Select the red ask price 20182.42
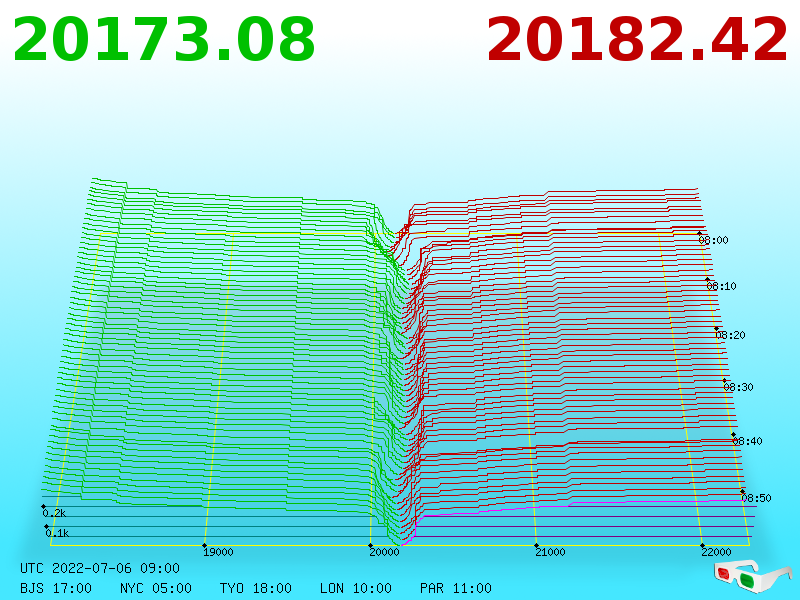 point(637,40)
